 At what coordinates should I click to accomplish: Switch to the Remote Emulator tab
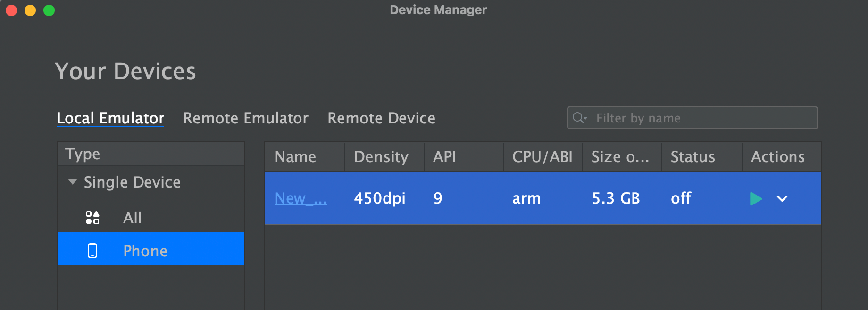(245, 118)
